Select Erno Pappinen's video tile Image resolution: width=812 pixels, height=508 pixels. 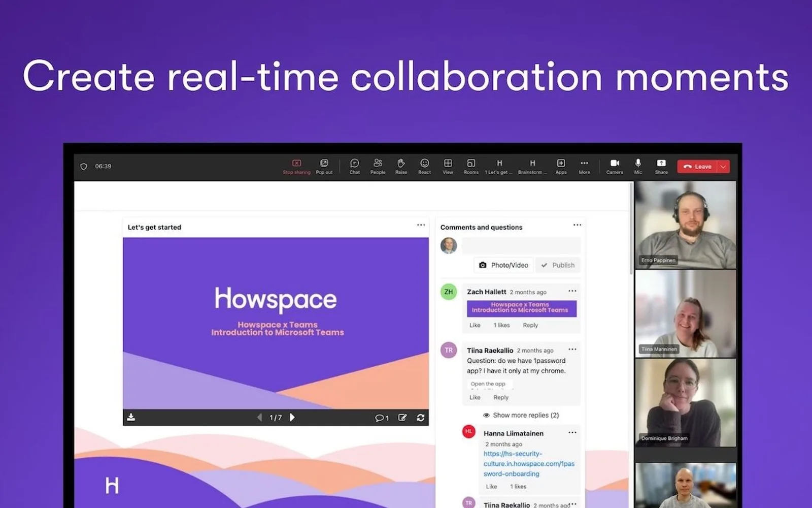point(685,225)
